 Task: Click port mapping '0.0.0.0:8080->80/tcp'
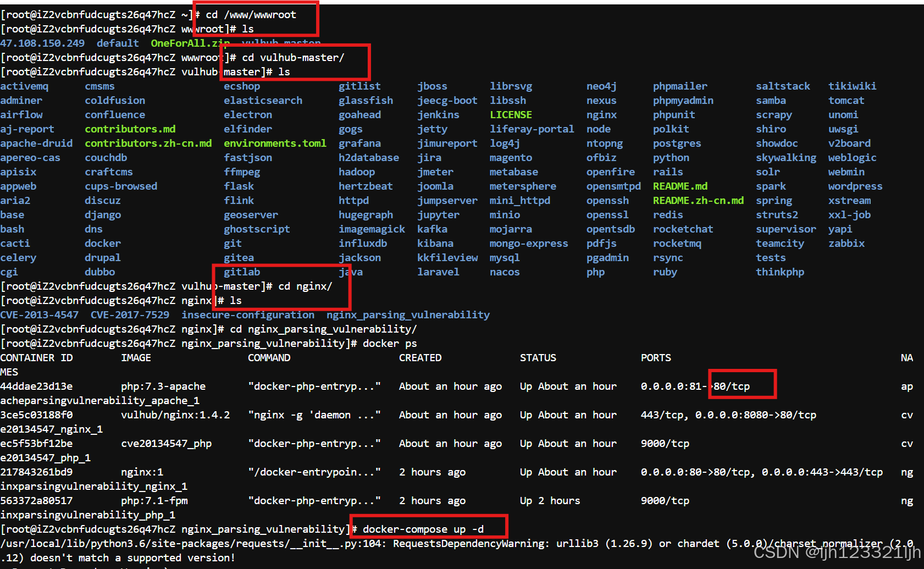coord(756,415)
